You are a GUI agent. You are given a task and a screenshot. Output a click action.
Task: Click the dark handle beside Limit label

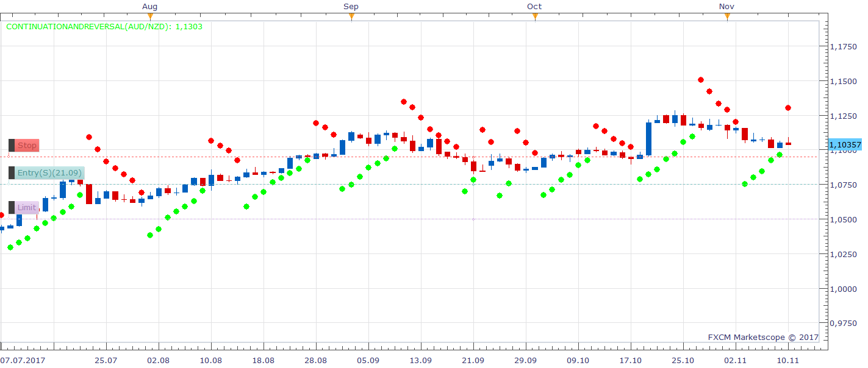[x=12, y=208]
